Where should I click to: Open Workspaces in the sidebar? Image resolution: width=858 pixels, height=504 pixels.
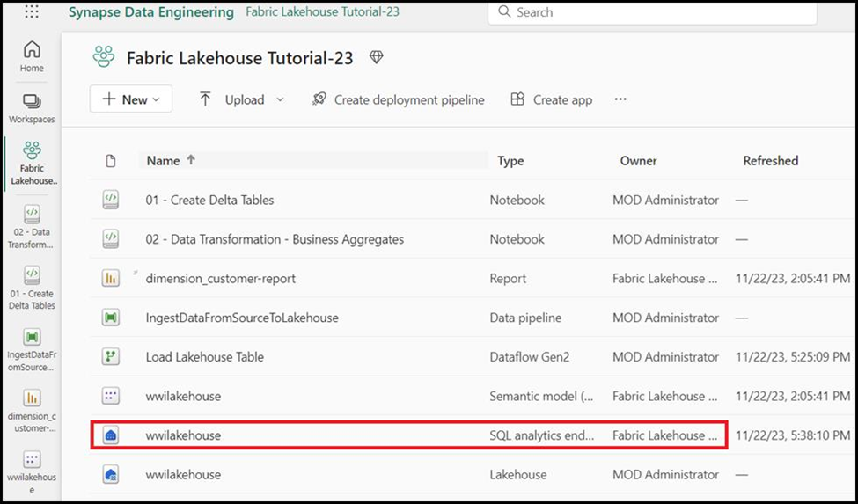click(32, 108)
